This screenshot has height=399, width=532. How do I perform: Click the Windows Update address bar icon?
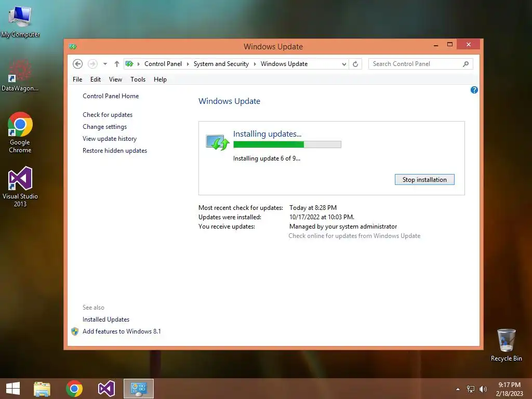click(x=129, y=64)
